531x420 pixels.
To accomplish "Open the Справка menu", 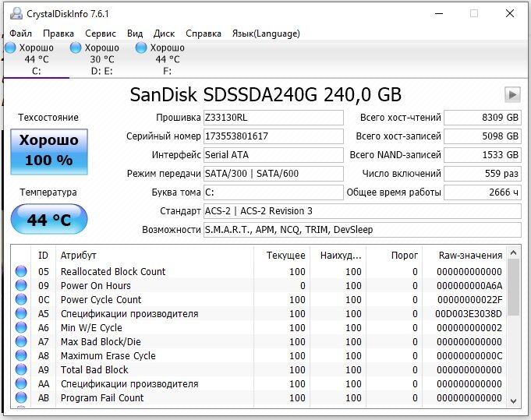I will pos(204,34).
